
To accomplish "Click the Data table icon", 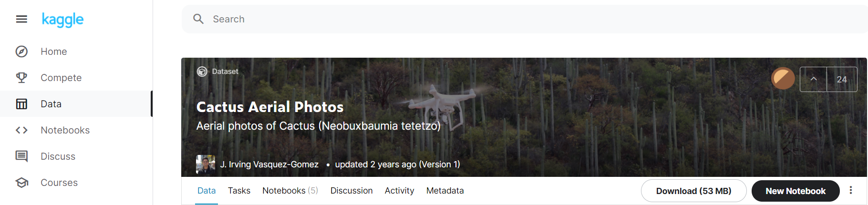I will (21, 104).
